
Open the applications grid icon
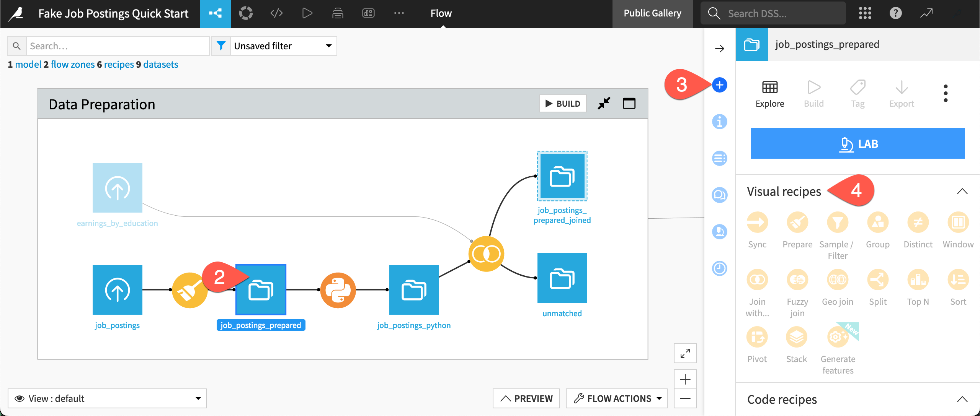click(865, 13)
